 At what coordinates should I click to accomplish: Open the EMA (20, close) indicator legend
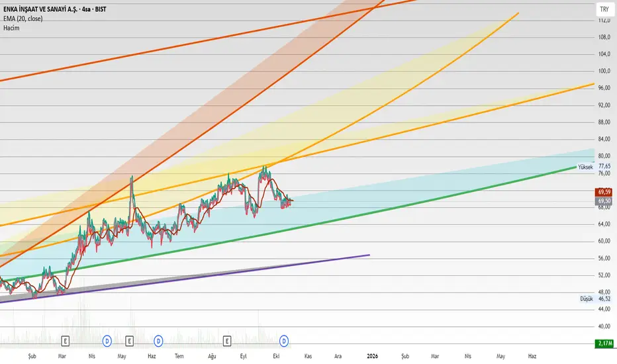tap(23, 19)
